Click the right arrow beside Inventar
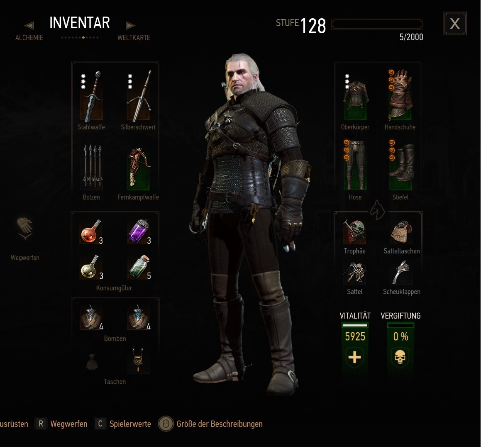 130,25
